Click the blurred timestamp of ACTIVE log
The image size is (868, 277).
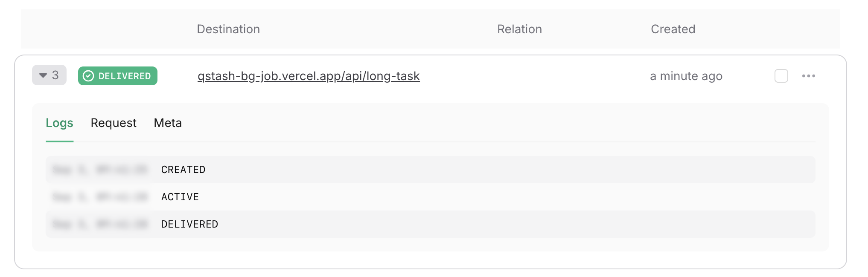(100, 197)
